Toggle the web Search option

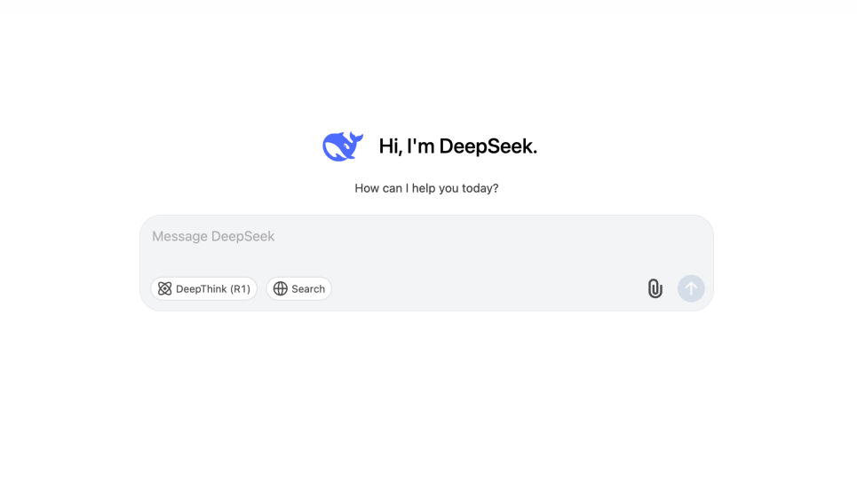pyautogui.click(x=299, y=289)
